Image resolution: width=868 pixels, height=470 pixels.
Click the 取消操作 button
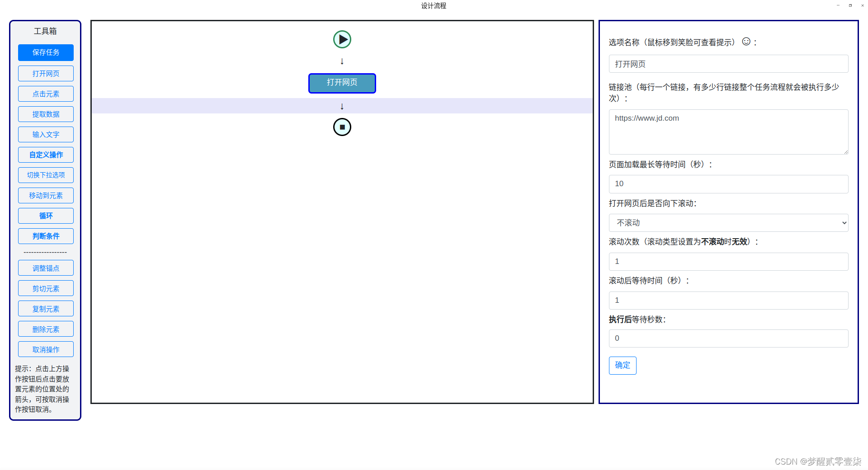pyautogui.click(x=46, y=349)
